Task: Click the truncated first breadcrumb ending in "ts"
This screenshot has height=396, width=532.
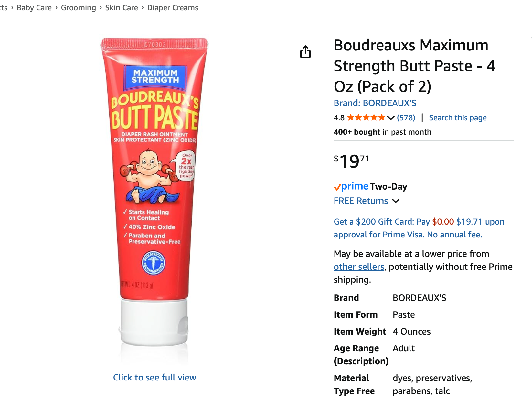Action: [x=4, y=8]
